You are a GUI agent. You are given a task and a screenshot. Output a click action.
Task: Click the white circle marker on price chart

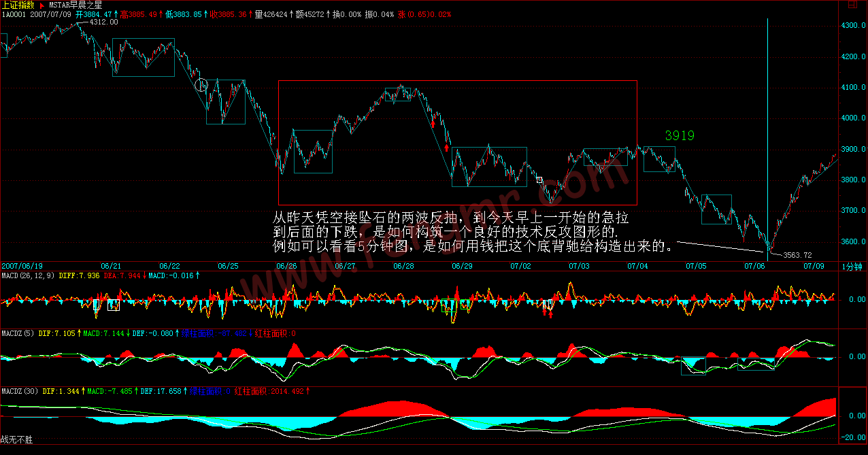click(201, 85)
